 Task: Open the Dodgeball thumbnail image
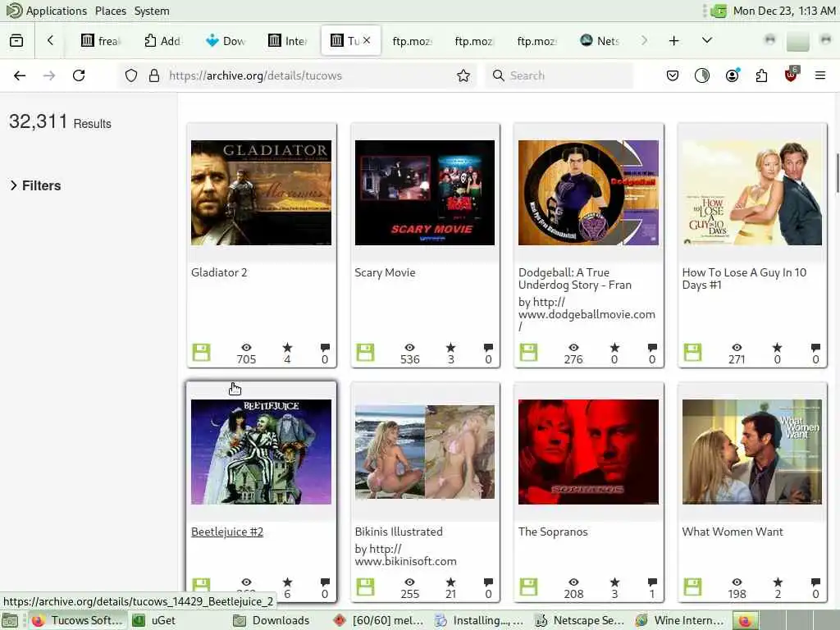pos(588,193)
